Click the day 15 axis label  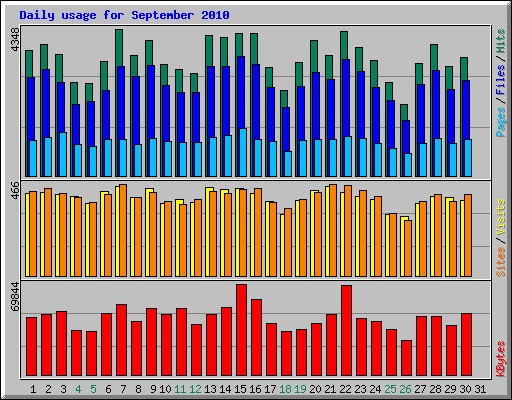(x=240, y=389)
